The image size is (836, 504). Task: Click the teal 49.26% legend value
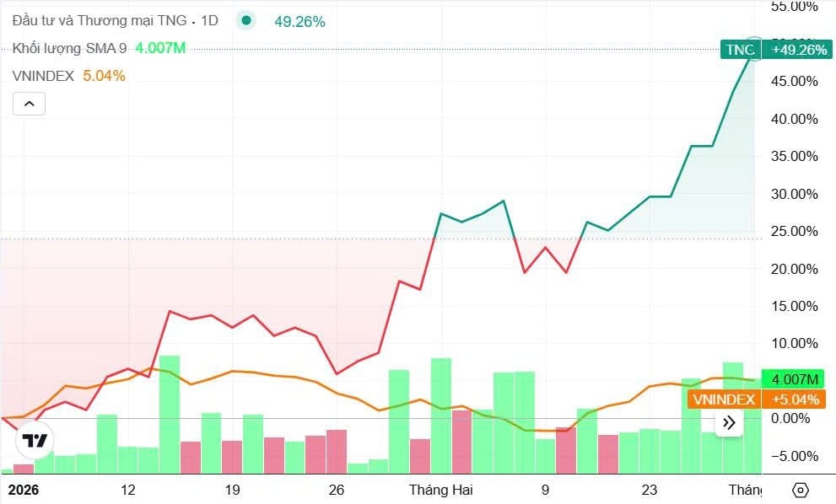[299, 22]
